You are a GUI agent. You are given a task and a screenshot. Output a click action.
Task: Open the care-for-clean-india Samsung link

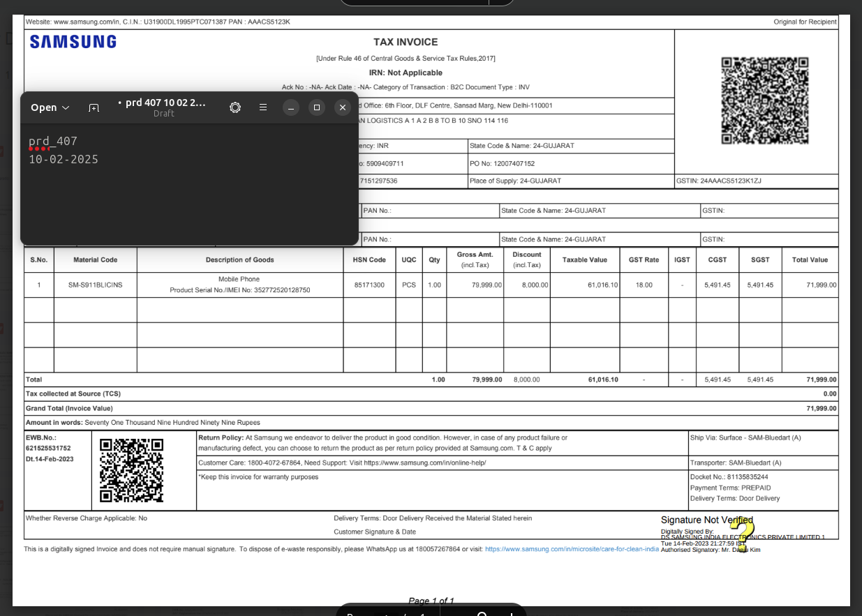click(x=572, y=549)
